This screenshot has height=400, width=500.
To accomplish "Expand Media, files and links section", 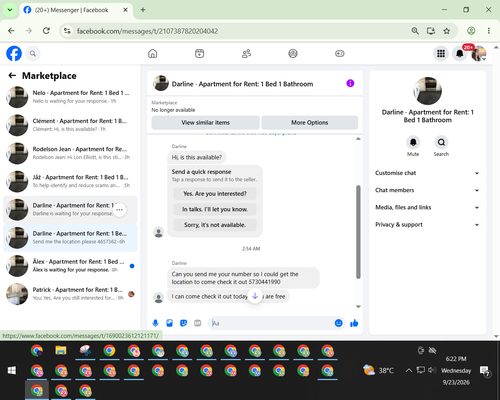I will [x=427, y=207].
